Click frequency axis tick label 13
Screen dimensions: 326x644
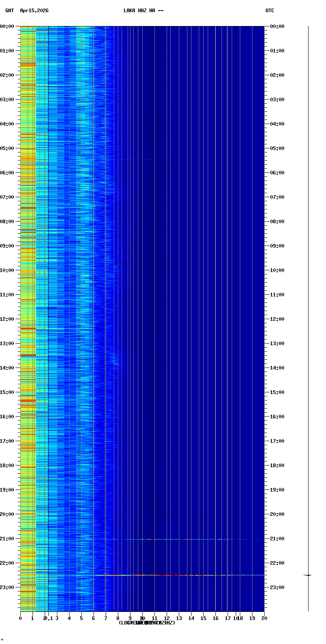coord(179,618)
